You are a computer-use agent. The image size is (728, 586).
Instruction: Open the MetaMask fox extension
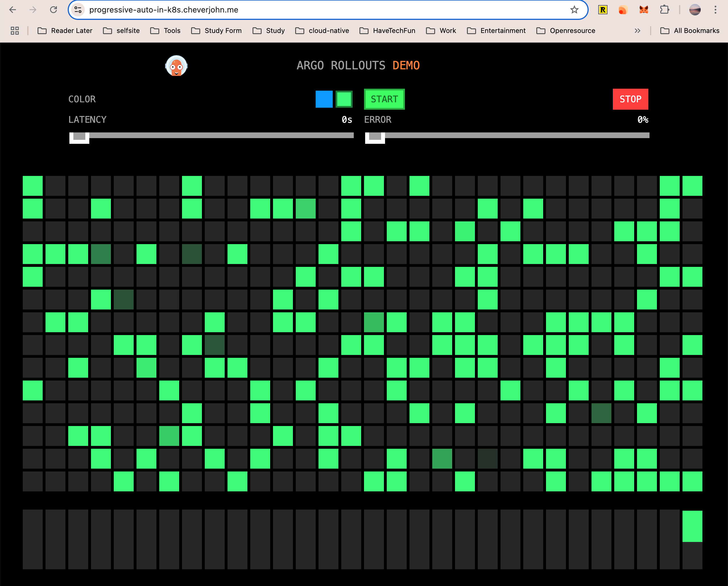pos(644,10)
